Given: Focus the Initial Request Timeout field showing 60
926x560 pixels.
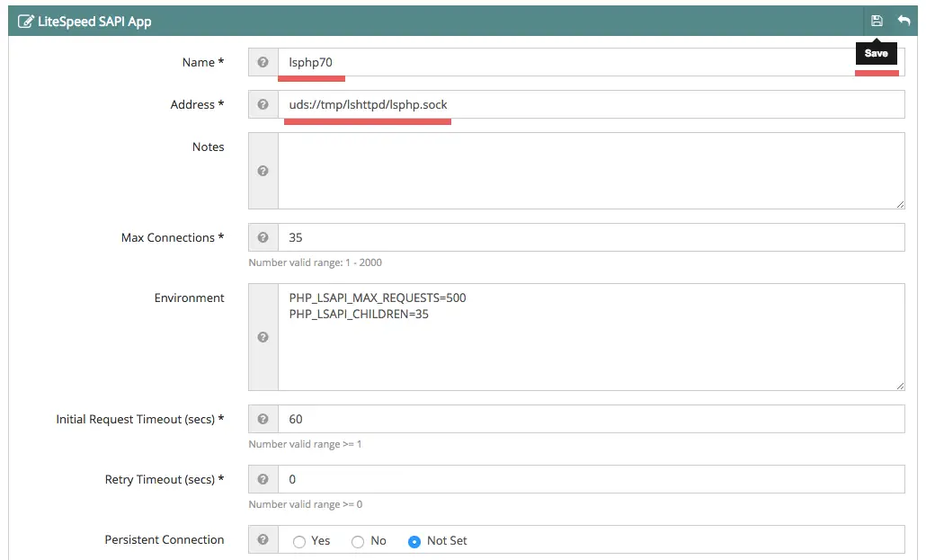Looking at the screenshot, I should pos(592,419).
